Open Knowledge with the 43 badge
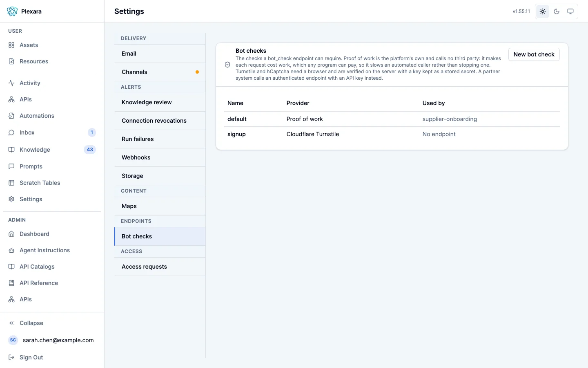Screen dimensions: 588x368 (52, 150)
